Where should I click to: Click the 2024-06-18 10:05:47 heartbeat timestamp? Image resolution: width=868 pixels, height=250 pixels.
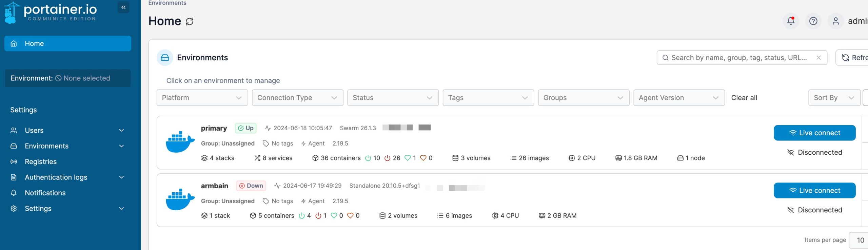click(x=302, y=128)
